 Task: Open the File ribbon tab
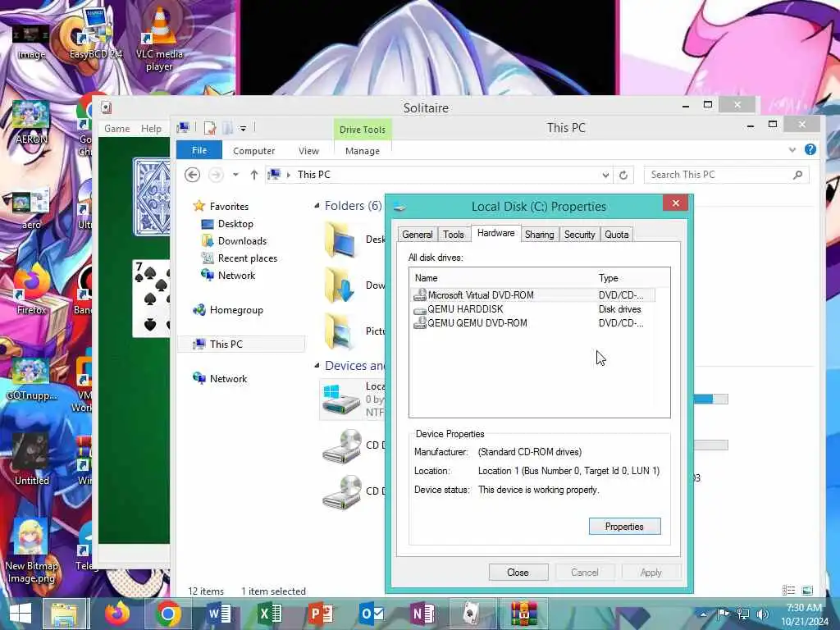pyautogui.click(x=199, y=150)
